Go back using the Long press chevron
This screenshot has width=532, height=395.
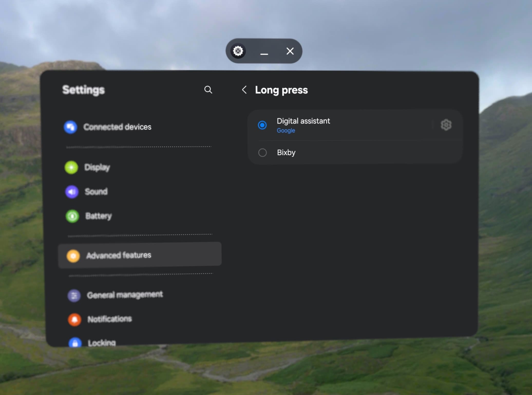[x=244, y=90]
